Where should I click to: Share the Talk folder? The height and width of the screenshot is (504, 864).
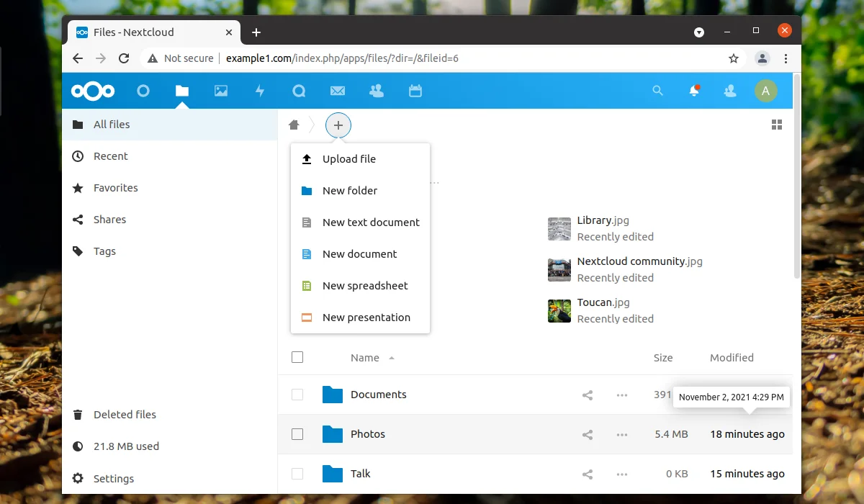pos(588,474)
